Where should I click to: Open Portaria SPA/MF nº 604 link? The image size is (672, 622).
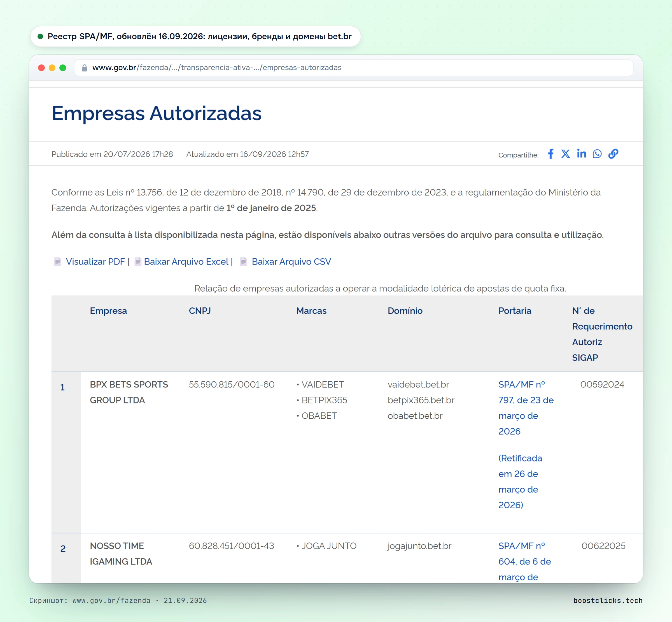[525, 561]
